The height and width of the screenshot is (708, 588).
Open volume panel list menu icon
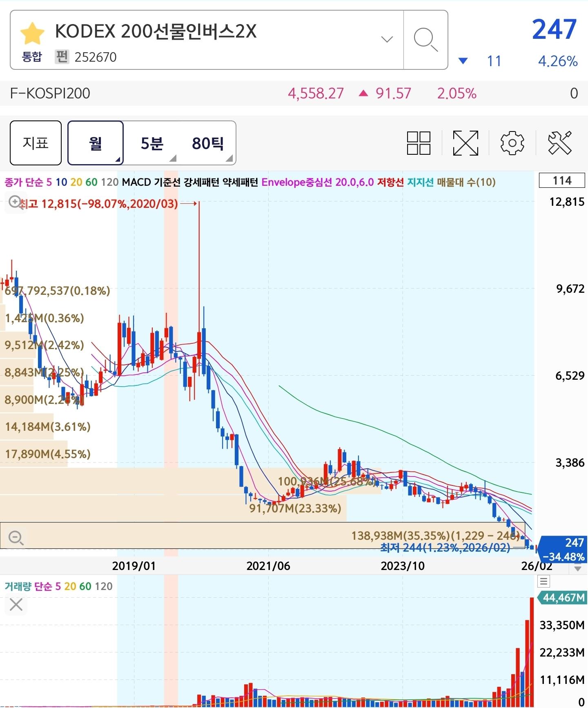click(544, 581)
